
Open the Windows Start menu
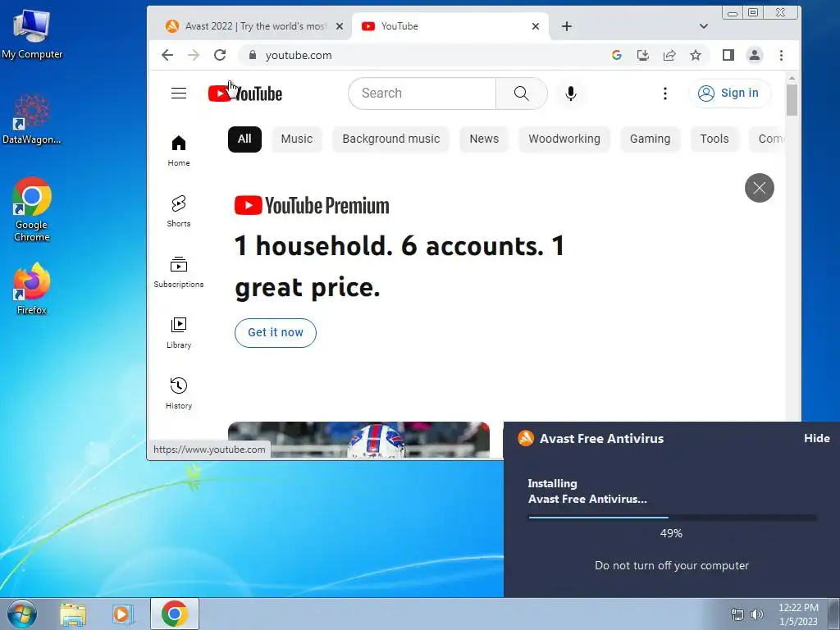(x=22, y=614)
